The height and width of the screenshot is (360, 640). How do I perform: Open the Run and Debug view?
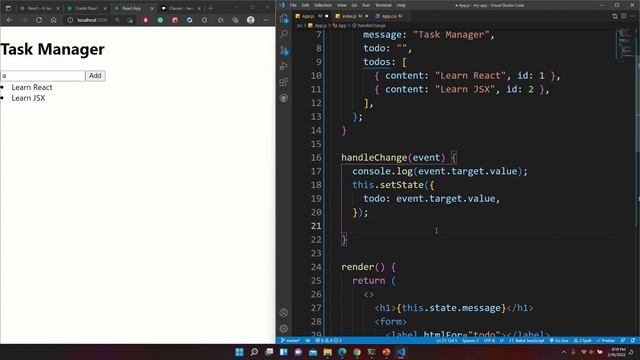click(x=284, y=66)
